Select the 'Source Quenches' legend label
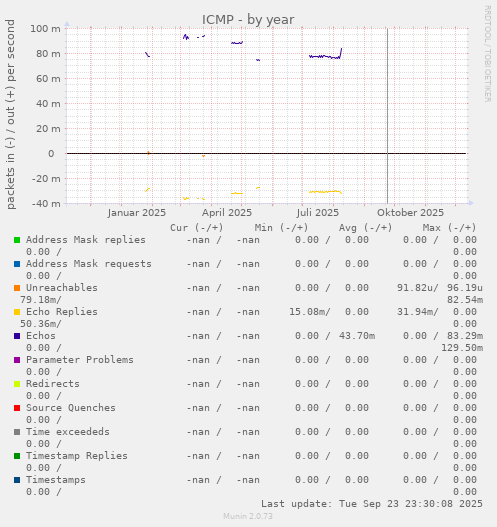The height and width of the screenshot is (527, 497). pos(71,408)
